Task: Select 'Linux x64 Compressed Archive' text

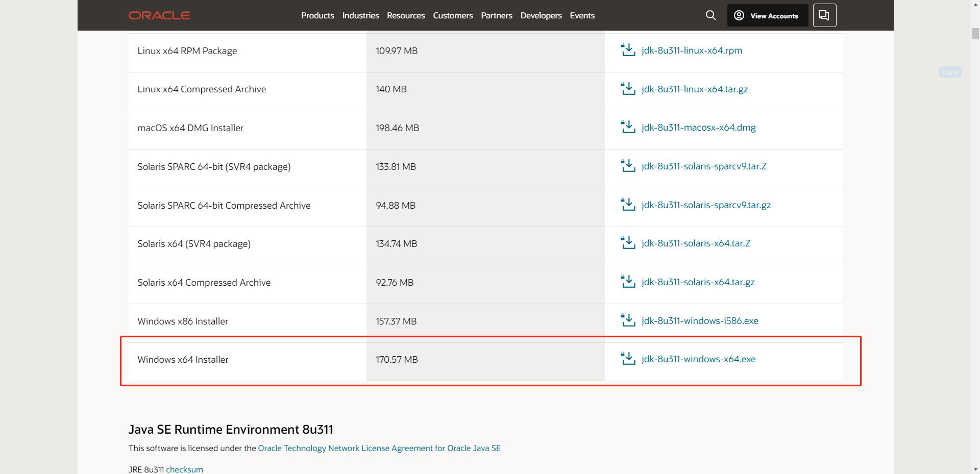Action: click(x=202, y=89)
